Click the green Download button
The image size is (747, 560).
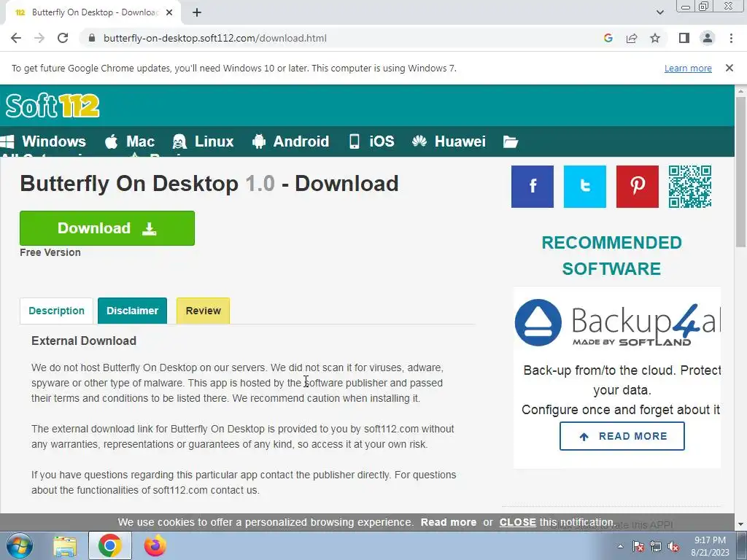(x=107, y=228)
